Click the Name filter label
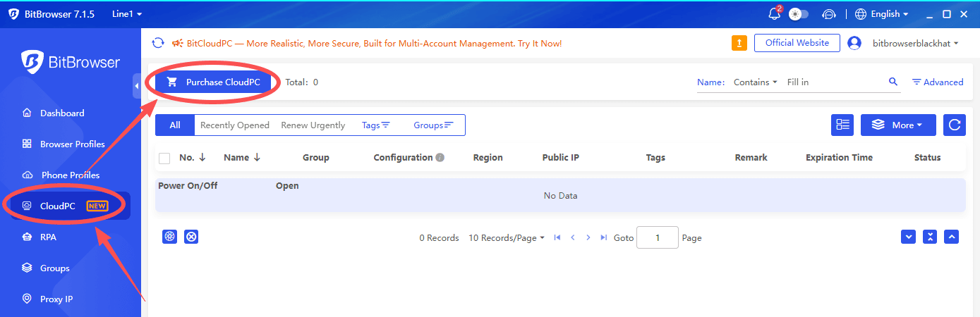This screenshot has height=317, width=980. [x=710, y=82]
